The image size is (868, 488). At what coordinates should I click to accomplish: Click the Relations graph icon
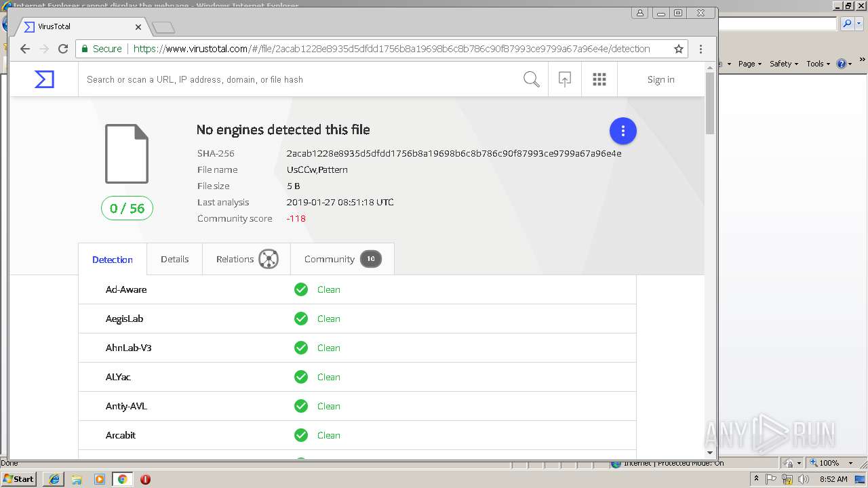pos(269,259)
